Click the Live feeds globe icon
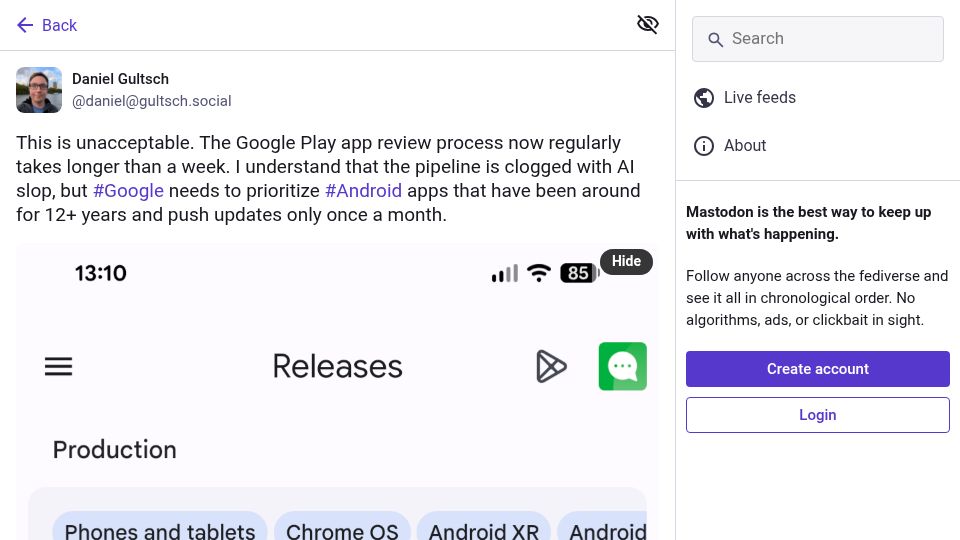The image size is (960, 540). click(703, 98)
